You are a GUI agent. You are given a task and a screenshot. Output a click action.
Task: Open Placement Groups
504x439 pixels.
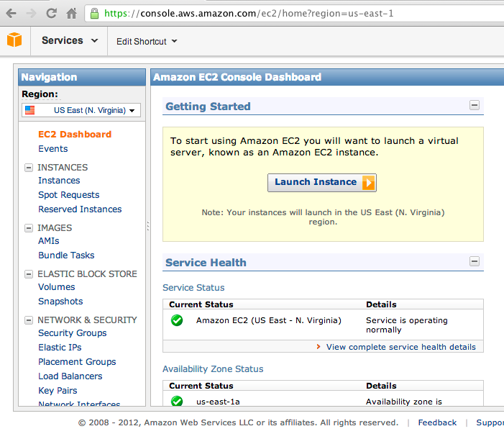tap(77, 362)
